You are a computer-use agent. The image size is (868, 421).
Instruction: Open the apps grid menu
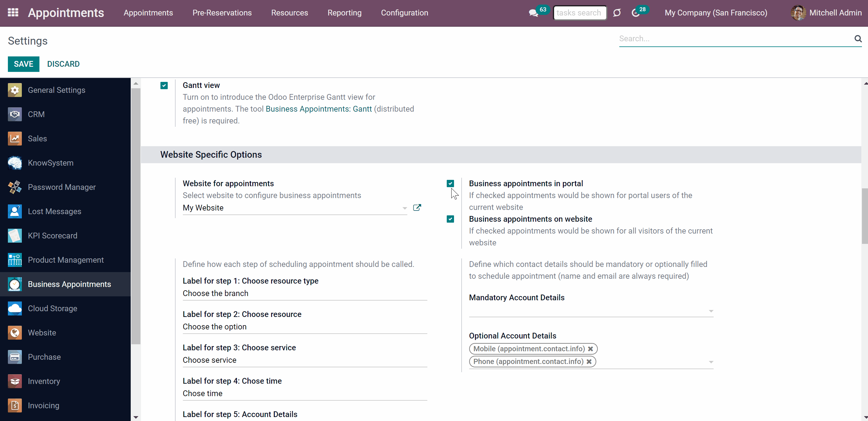[x=13, y=13]
